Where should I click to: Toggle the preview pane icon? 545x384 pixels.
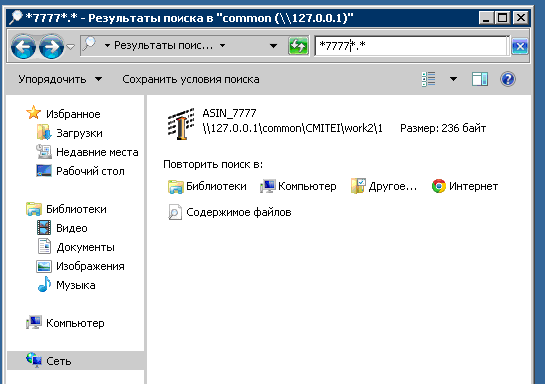(480, 79)
